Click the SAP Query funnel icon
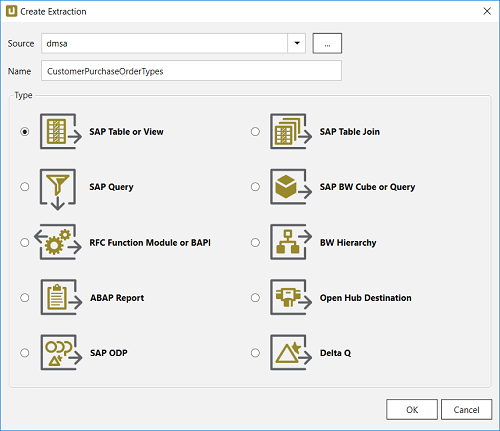Image resolution: width=500 pixels, height=431 pixels. coord(58,189)
